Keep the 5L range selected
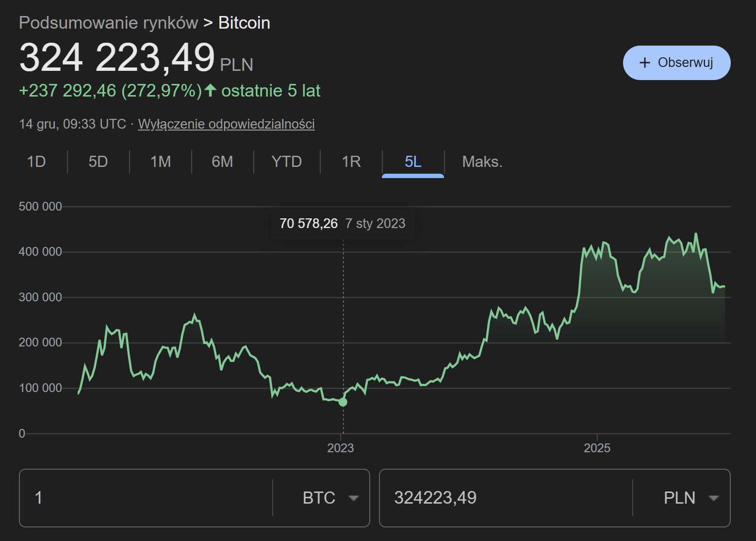Image resolution: width=756 pixels, height=541 pixels. click(413, 162)
